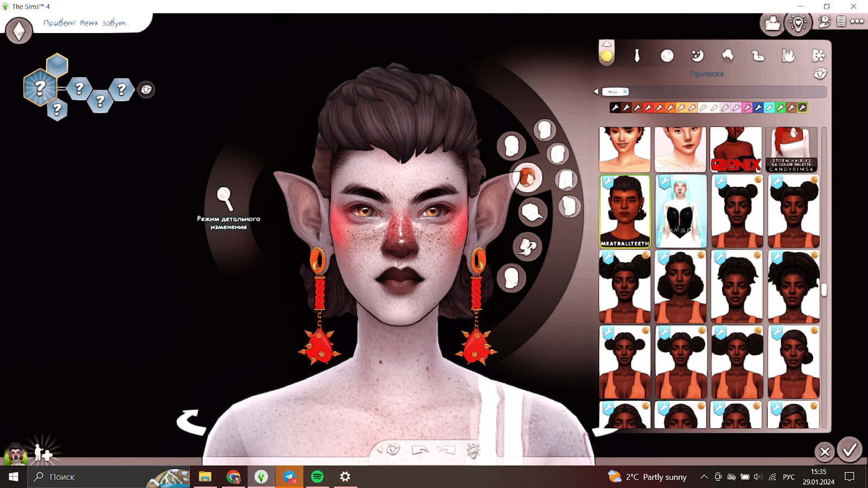Pick the green hair color swatch
Image resolution: width=868 pixels, height=488 pixels.
click(x=780, y=108)
